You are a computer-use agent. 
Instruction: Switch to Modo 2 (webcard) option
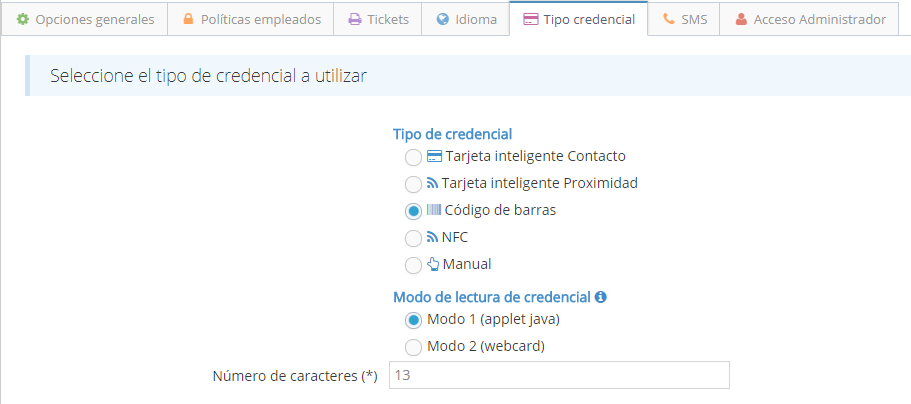pos(413,347)
